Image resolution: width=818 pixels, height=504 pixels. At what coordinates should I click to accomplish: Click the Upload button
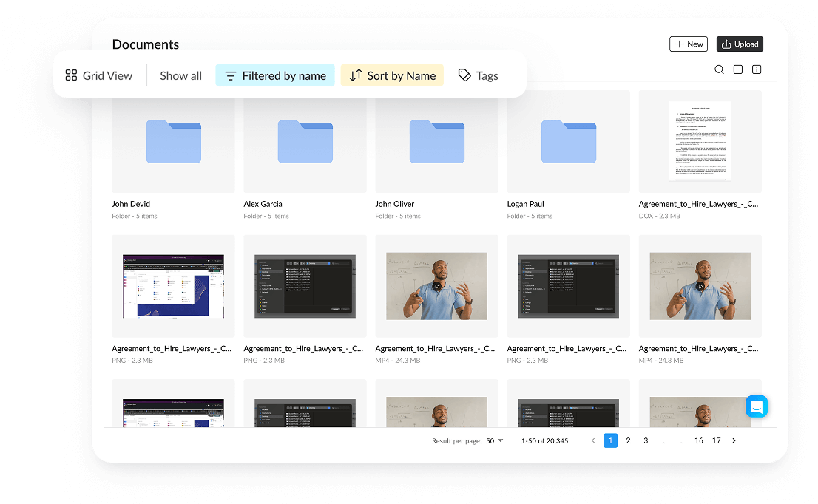[x=740, y=44]
